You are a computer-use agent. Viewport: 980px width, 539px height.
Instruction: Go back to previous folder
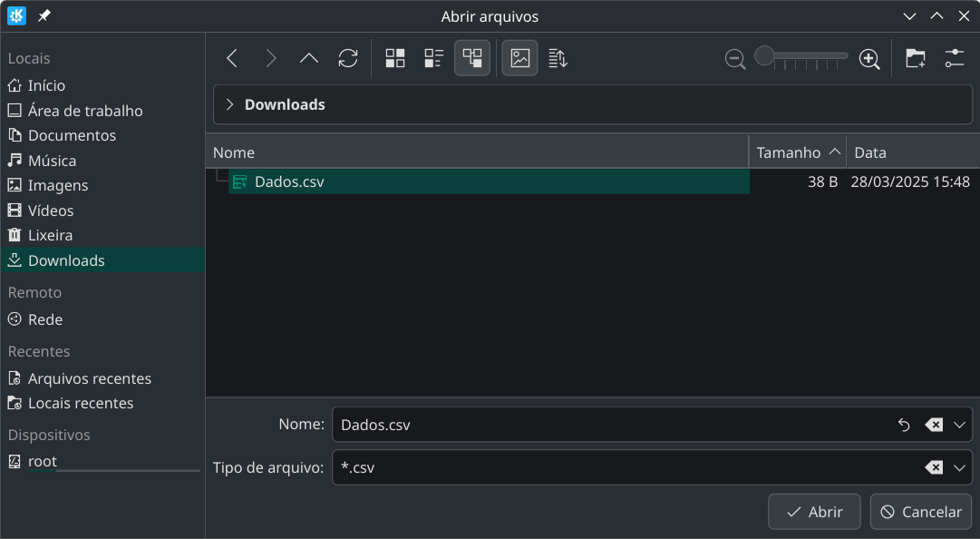click(x=232, y=59)
